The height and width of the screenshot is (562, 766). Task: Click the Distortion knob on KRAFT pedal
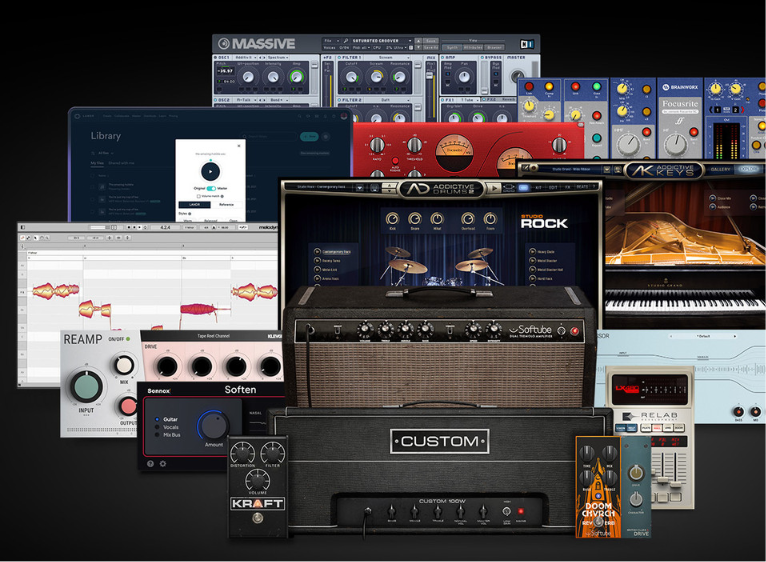point(242,452)
